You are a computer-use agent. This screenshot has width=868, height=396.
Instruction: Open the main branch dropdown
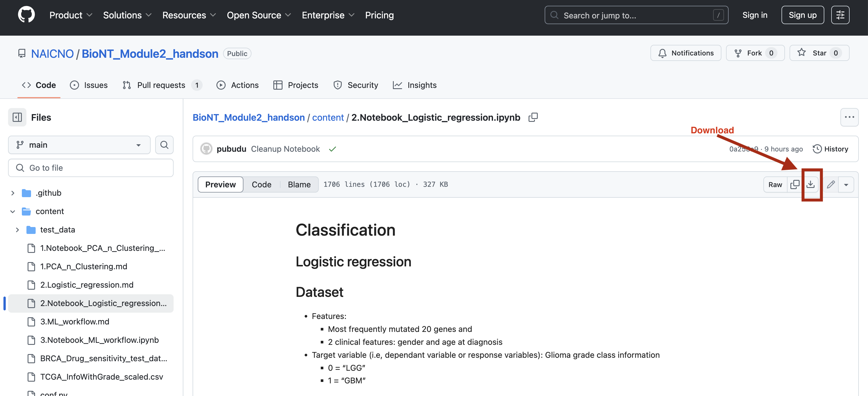79,145
